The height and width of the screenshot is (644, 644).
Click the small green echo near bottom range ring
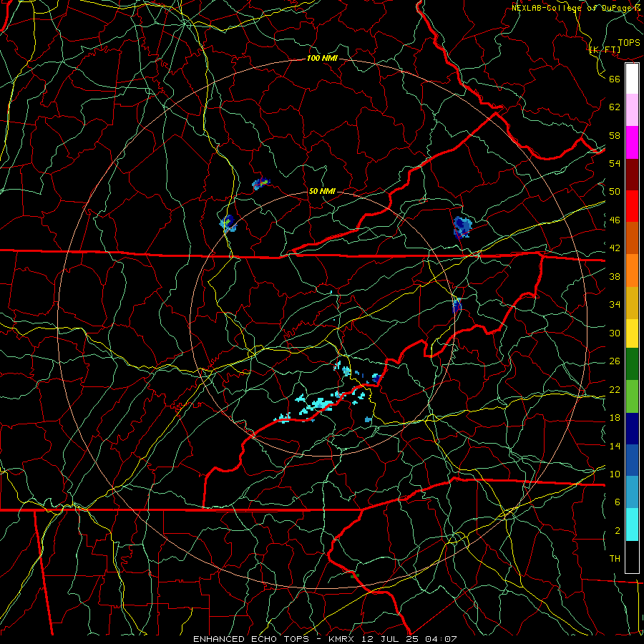(x=355, y=576)
